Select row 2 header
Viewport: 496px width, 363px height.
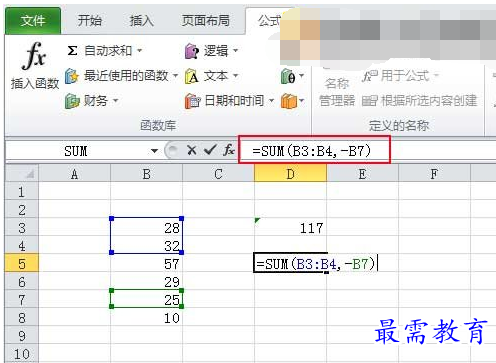point(22,210)
